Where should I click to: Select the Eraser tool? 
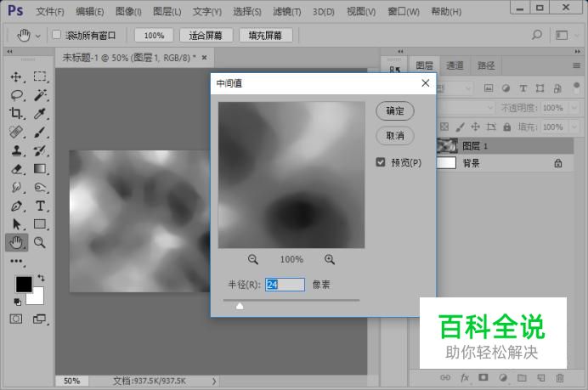point(16,169)
